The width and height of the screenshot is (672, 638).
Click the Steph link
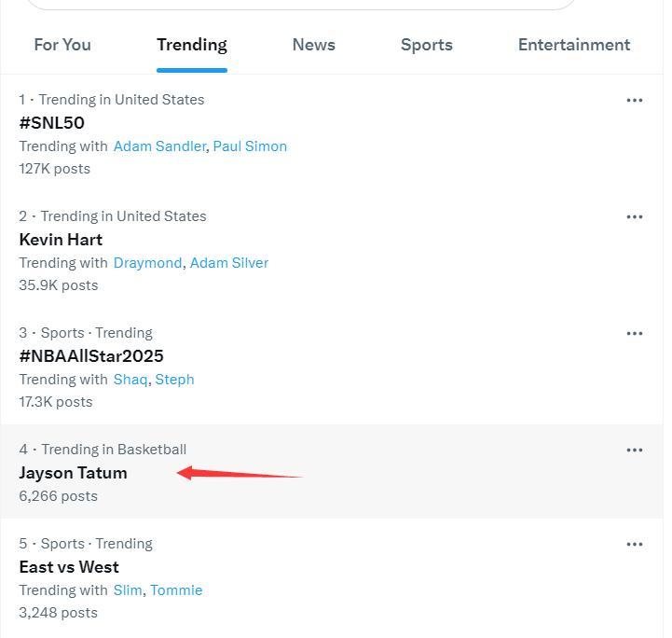(174, 380)
